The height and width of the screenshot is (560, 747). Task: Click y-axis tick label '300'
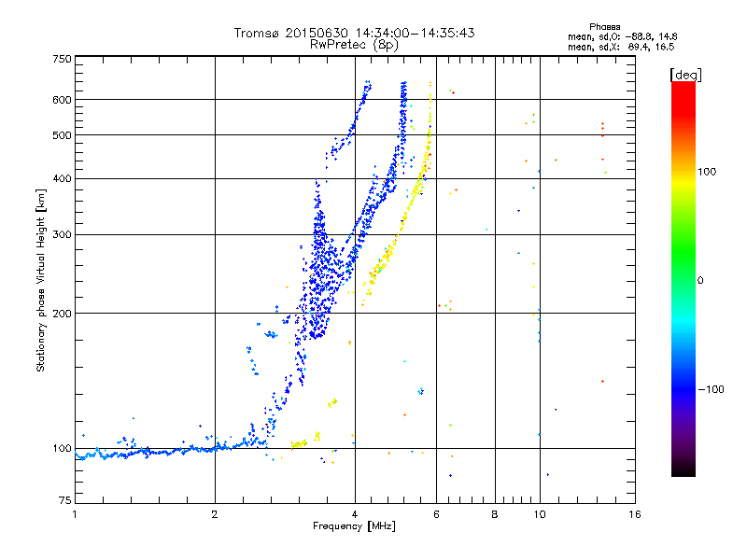click(62, 235)
